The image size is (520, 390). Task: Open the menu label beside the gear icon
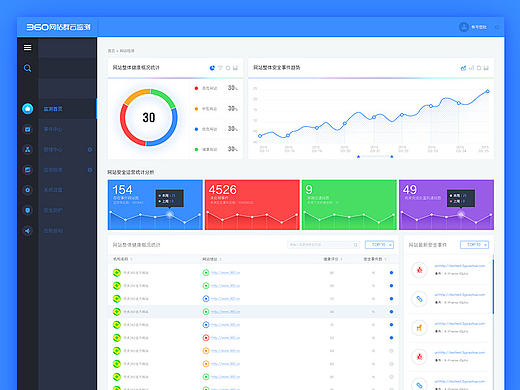(x=53, y=190)
